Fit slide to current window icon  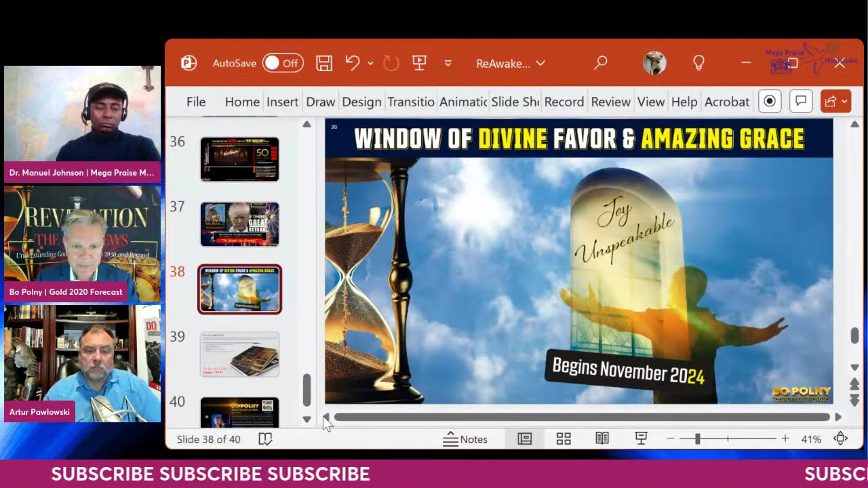click(x=840, y=439)
